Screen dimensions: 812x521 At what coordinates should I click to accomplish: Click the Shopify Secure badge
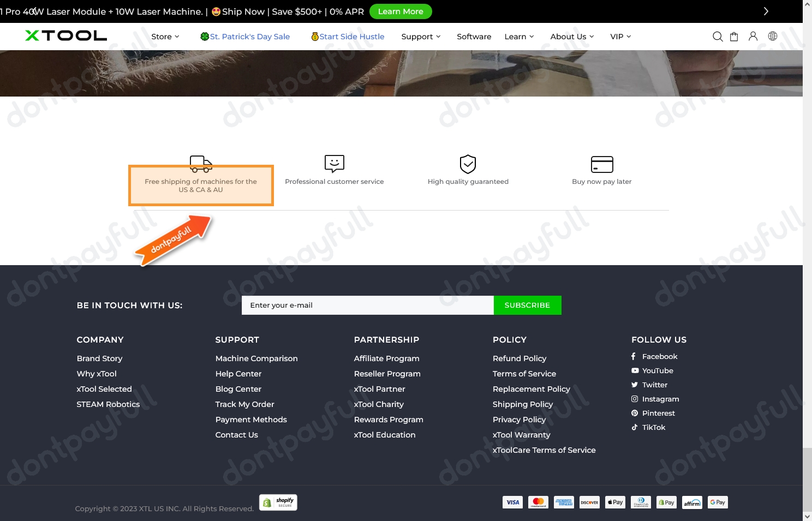pos(278,502)
